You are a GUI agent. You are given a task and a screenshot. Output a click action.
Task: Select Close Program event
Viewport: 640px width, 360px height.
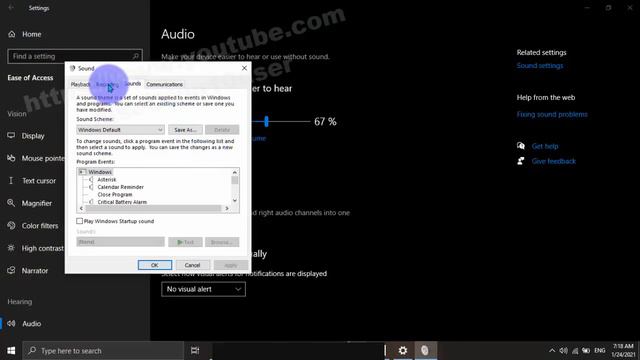pos(115,195)
